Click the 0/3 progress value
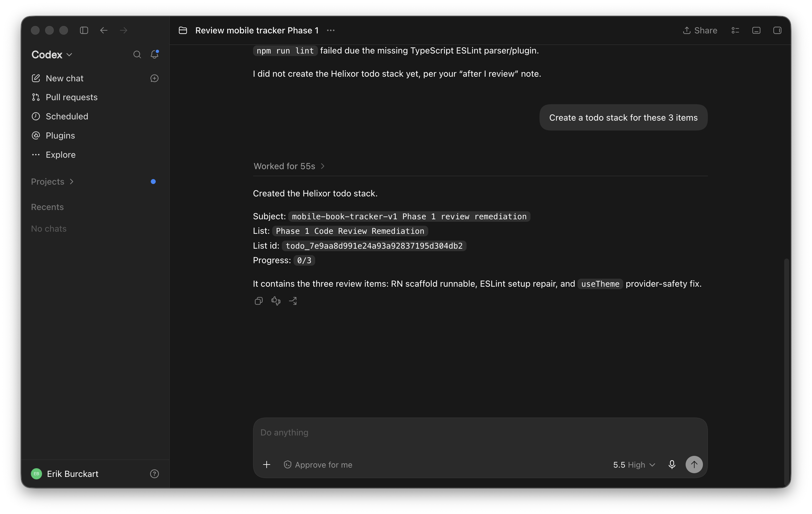Screen dimensions: 812x514 point(304,260)
